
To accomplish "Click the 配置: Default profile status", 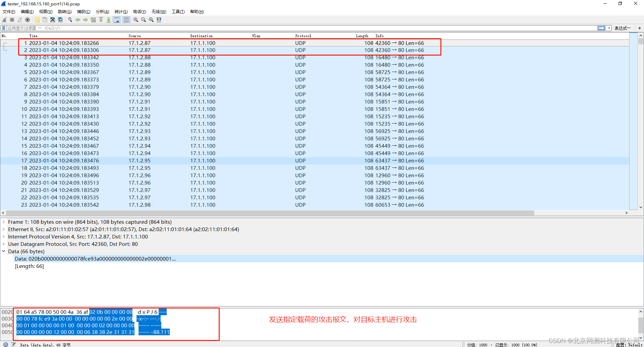I will (629, 345).
